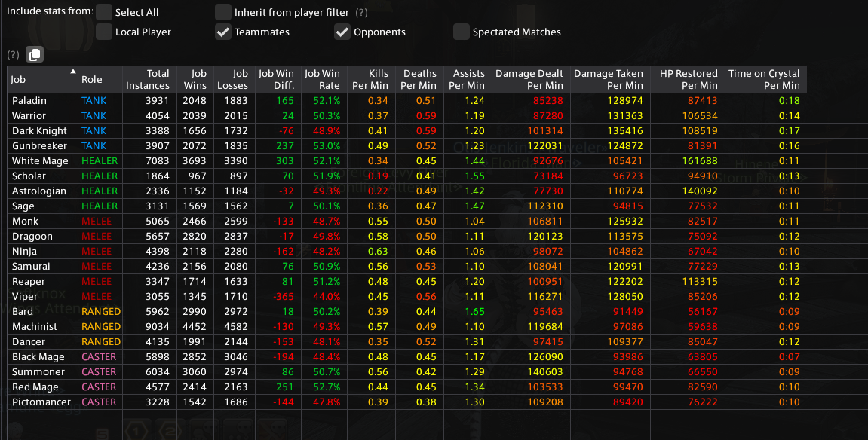The height and width of the screenshot is (440, 868).
Task: Click the copy-to-clipboard icon above the table
Action: click(35, 55)
